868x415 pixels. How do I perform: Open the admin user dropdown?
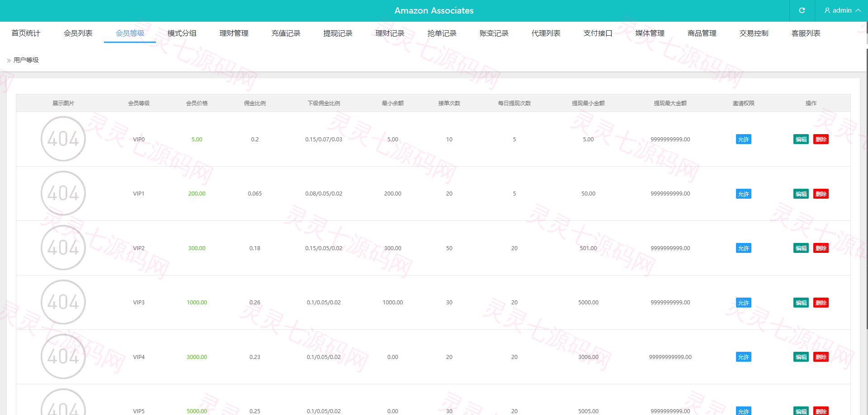click(842, 10)
